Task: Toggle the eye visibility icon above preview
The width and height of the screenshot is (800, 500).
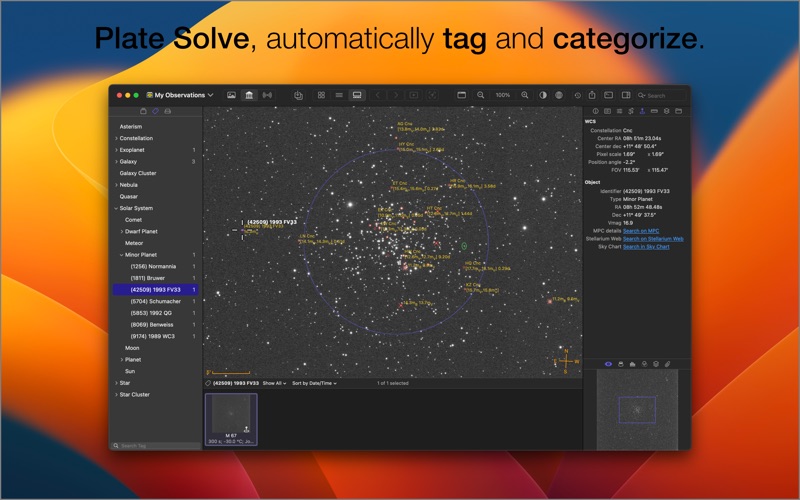Action: coord(608,364)
